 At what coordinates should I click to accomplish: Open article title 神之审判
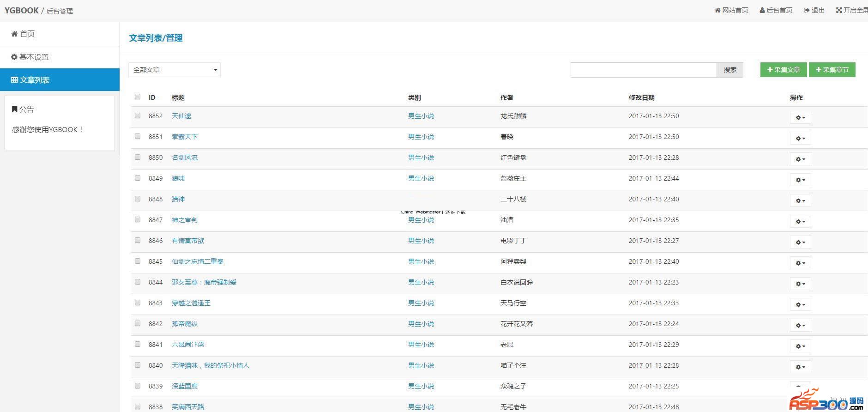(185, 220)
